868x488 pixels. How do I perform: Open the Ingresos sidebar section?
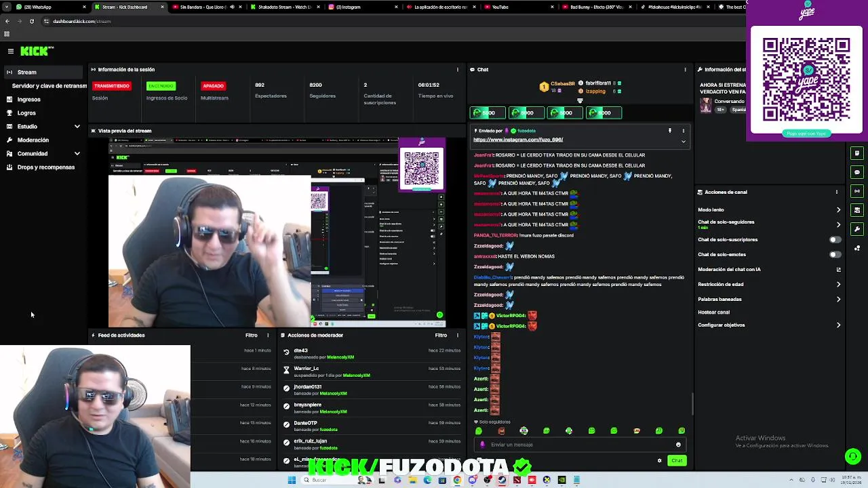pos(28,99)
